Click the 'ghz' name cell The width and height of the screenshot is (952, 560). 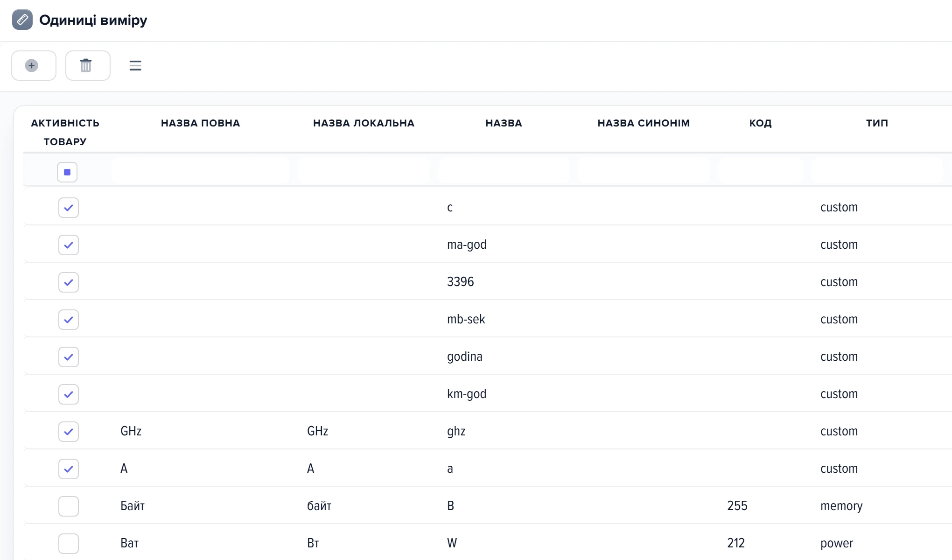click(x=456, y=432)
